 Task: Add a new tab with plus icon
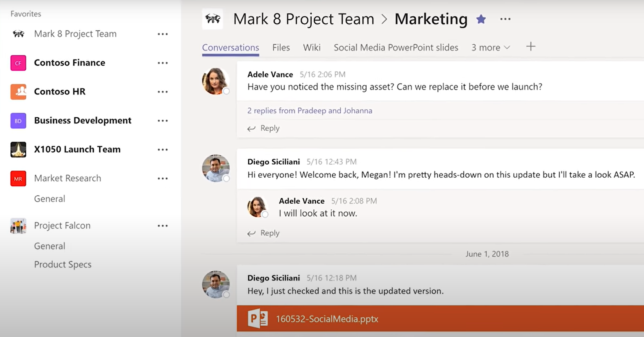531,47
